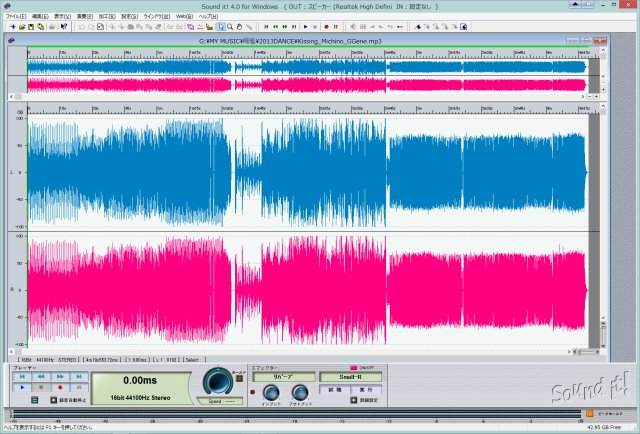Toggle effector ON/OFF pink switch
640x434 pixels.
(353, 368)
